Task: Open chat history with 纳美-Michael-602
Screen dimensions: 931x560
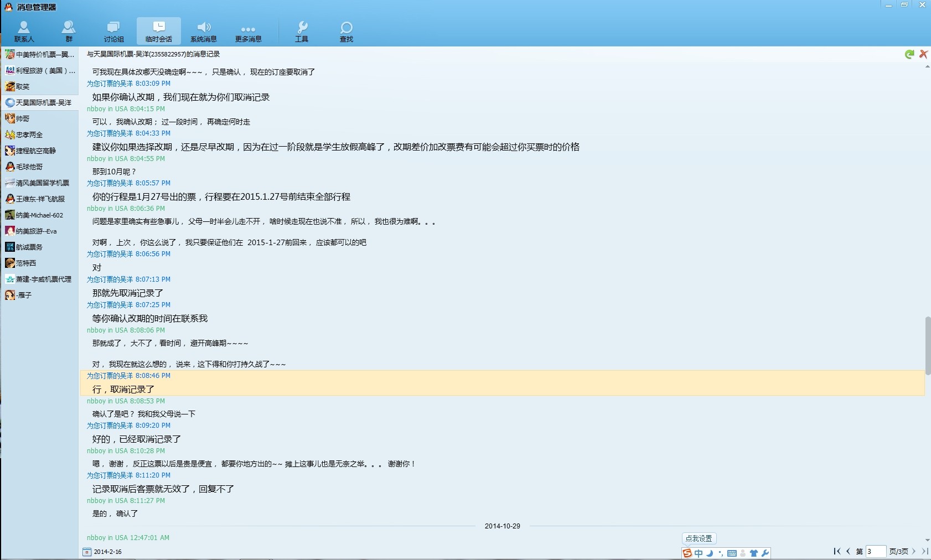Action: (x=39, y=215)
